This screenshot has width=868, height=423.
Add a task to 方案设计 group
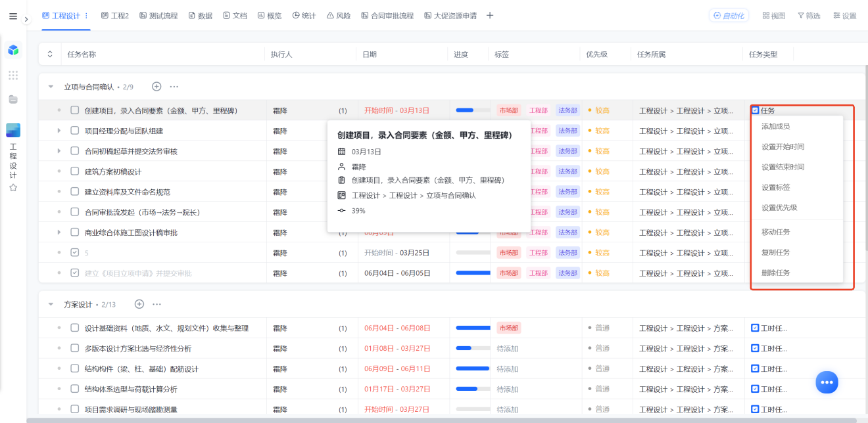point(139,303)
